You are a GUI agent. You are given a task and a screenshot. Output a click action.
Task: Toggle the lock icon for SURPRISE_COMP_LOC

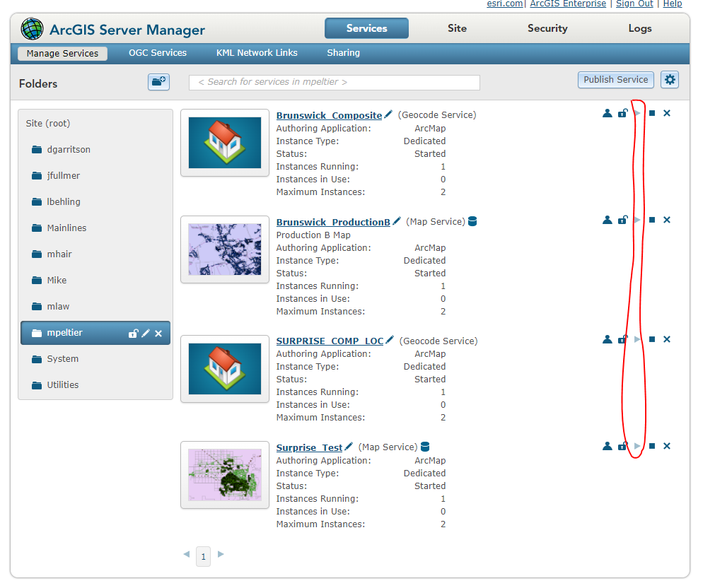click(623, 339)
